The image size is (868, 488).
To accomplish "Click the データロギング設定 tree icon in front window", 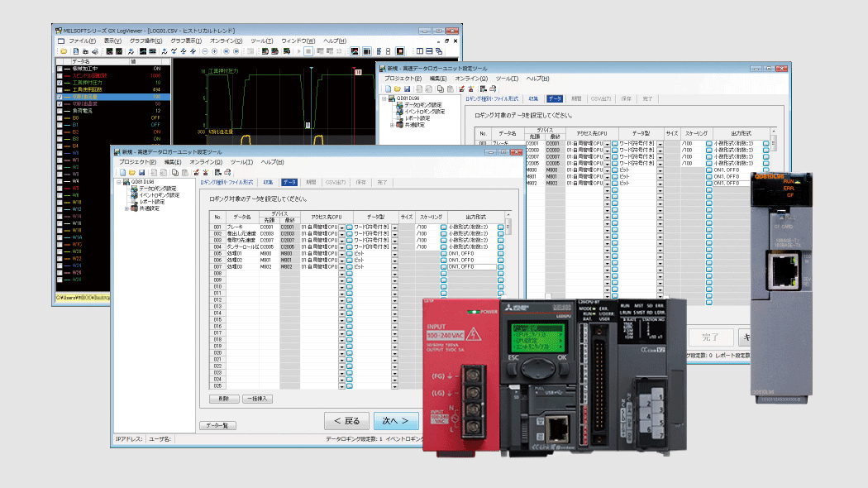I will click(132, 189).
